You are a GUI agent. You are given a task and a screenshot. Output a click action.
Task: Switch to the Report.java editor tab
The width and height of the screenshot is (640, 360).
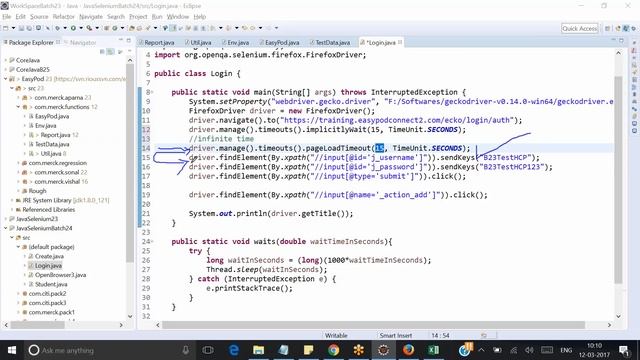click(156, 42)
